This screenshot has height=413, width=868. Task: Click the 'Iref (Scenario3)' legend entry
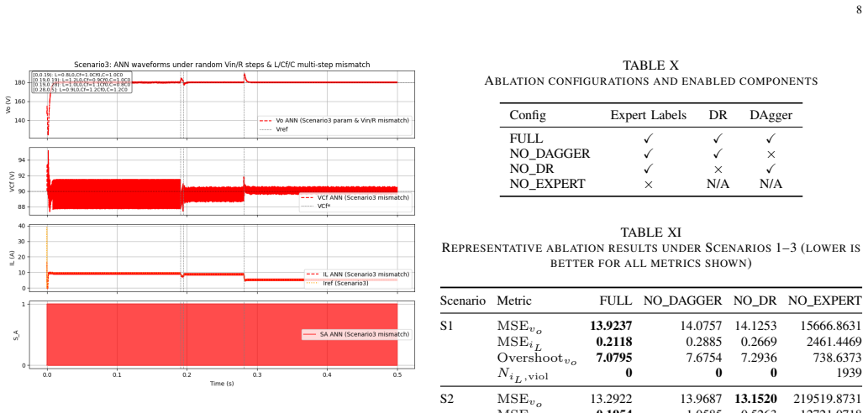pyautogui.click(x=339, y=283)
